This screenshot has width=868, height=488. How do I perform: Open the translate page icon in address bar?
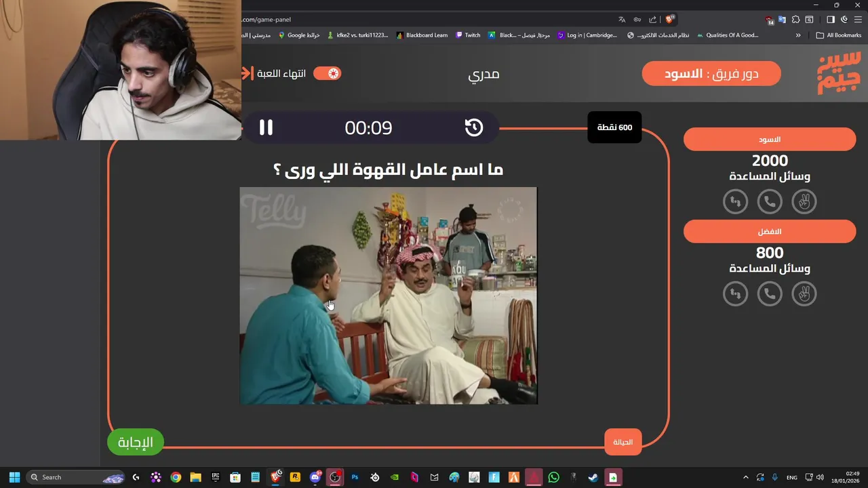click(622, 20)
